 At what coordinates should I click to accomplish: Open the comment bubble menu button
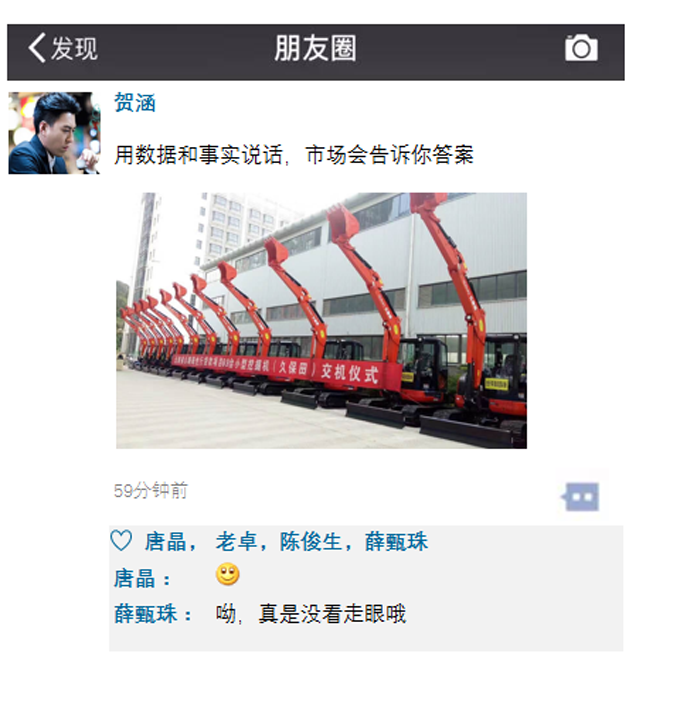click(x=581, y=496)
